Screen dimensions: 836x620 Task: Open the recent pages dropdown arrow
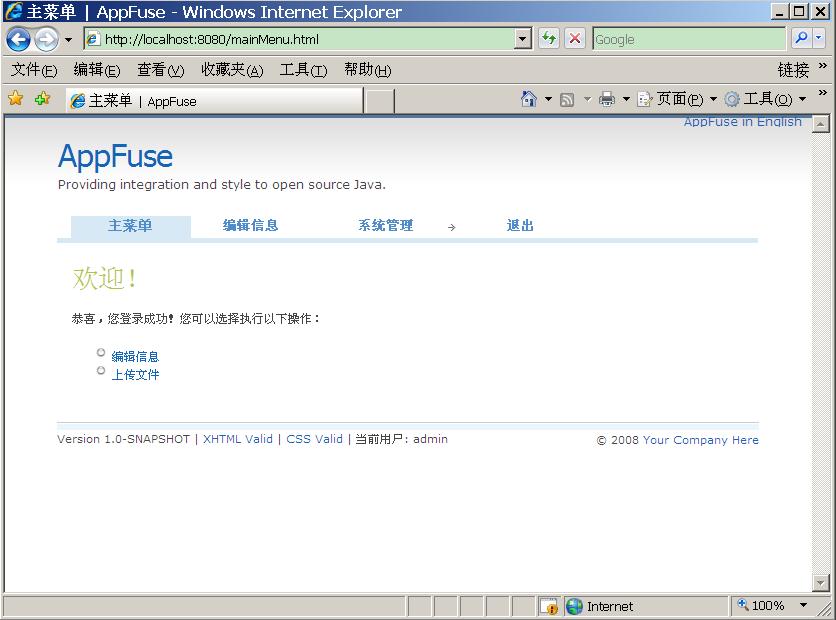click(x=68, y=40)
